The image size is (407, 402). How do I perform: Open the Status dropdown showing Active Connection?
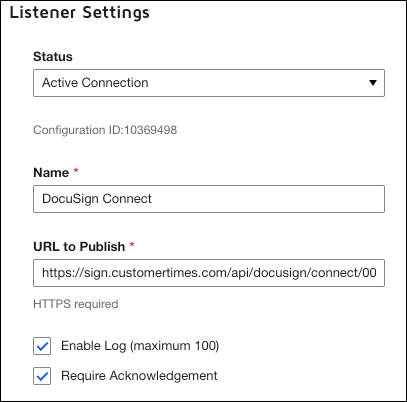coord(209,83)
